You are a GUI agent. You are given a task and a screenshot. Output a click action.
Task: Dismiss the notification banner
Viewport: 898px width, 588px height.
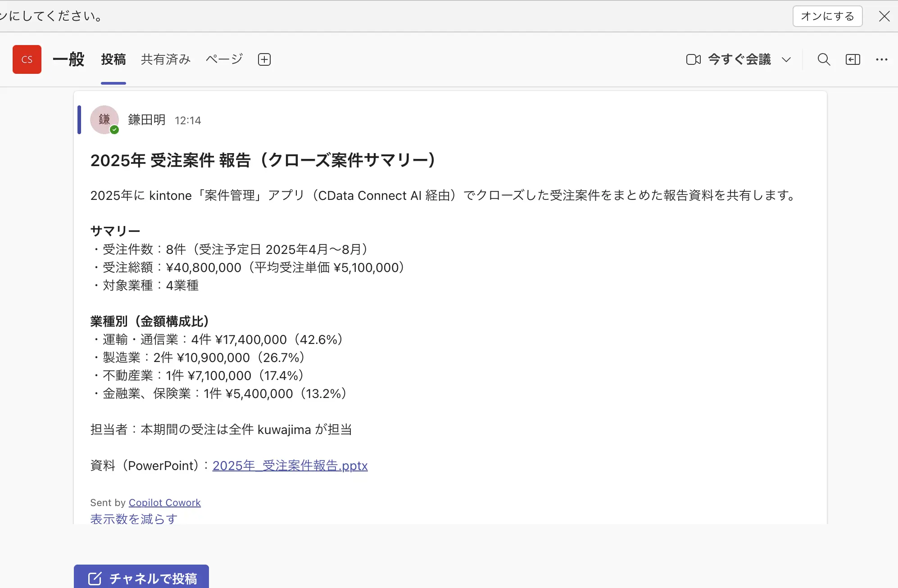coord(884,16)
